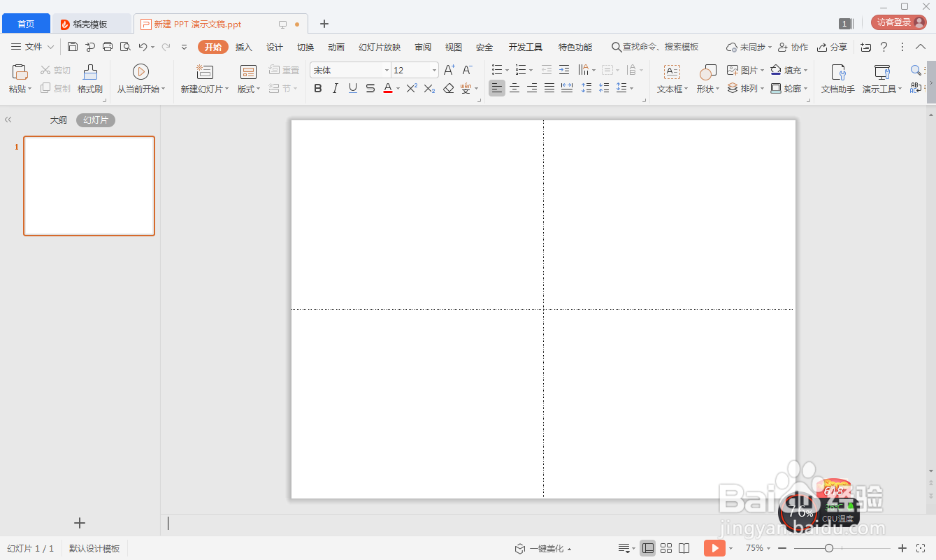Insert a Text Box (文本框) icon
This screenshot has width=936, height=560.
(672, 72)
